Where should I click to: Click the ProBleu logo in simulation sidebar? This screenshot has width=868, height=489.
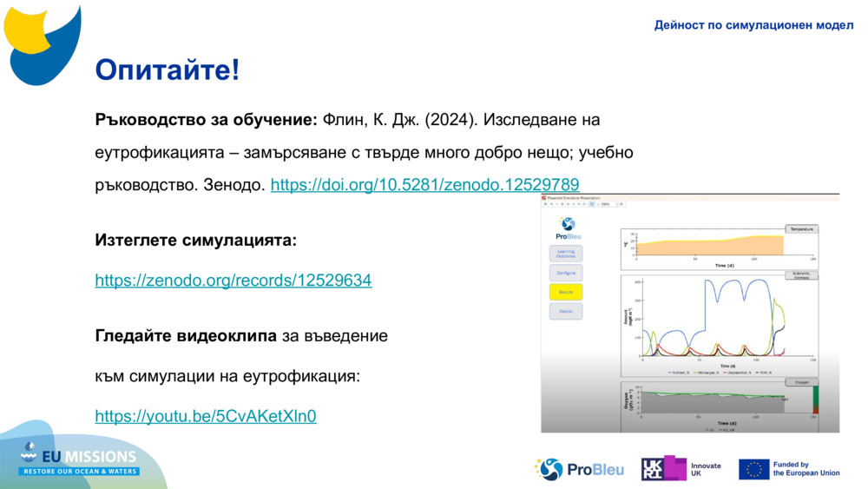point(568,228)
